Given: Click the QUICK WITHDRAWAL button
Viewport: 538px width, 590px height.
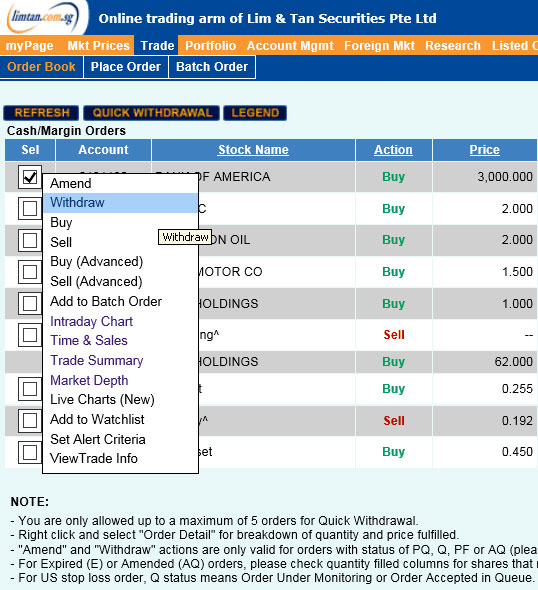Looking at the screenshot, I should click(x=152, y=113).
